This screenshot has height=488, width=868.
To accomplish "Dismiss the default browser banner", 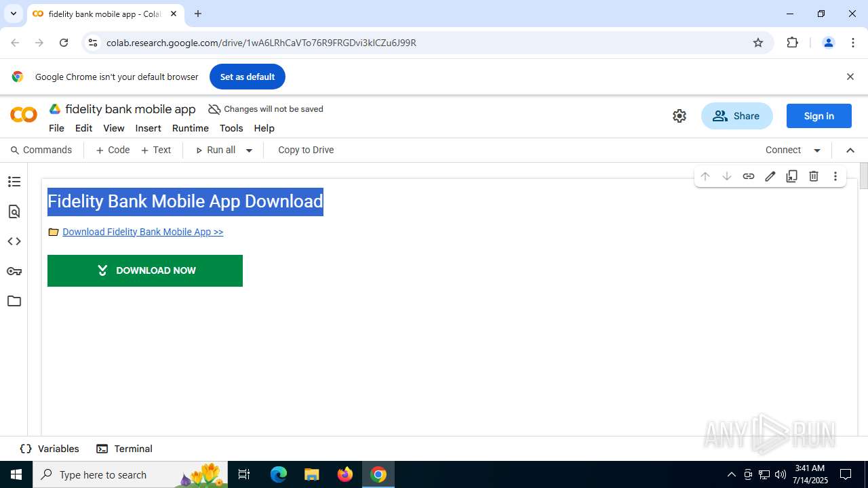I will click(x=850, y=77).
